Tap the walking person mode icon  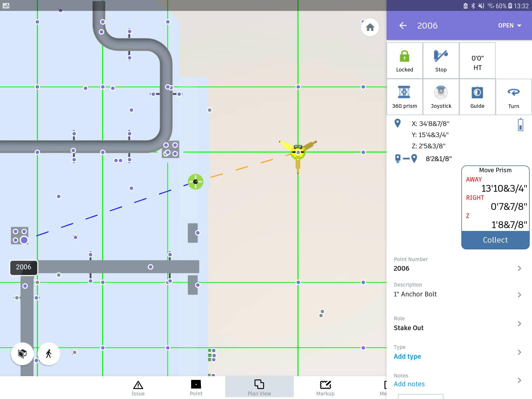pos(49,354)
